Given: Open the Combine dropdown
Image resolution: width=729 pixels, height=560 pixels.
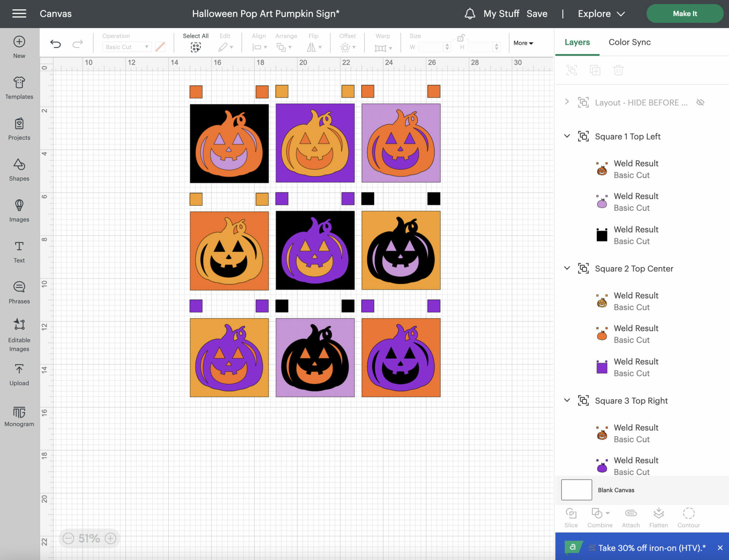Looking at the screenshot, I should 600,517.
